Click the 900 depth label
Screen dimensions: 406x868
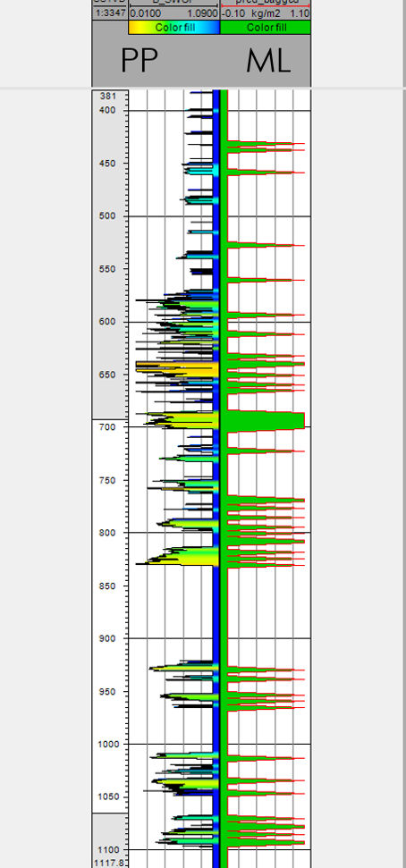pyautogui.click(x=108, y=639)
